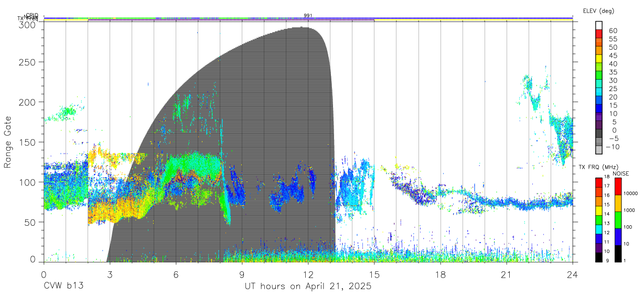This screenshot has width=644, height=297.
Task: Click x-axis tick label '24'
Action: tap(573, 274)
